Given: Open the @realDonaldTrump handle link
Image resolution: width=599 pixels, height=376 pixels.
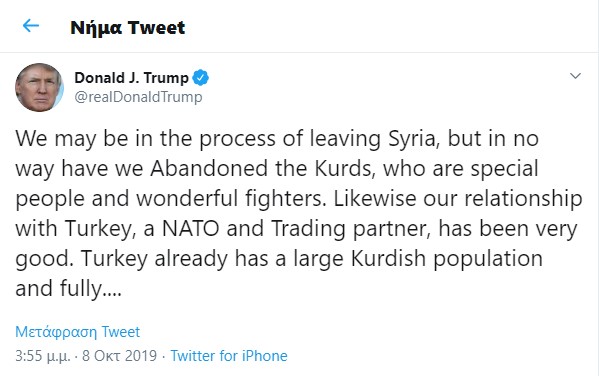Looking at the screenshot, I should [138, 97].
